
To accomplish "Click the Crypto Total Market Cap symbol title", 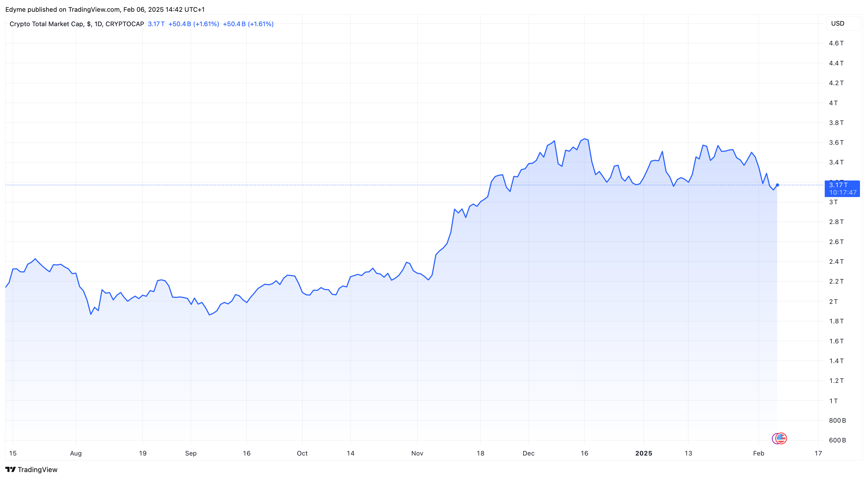I will [x=77, y=24].
